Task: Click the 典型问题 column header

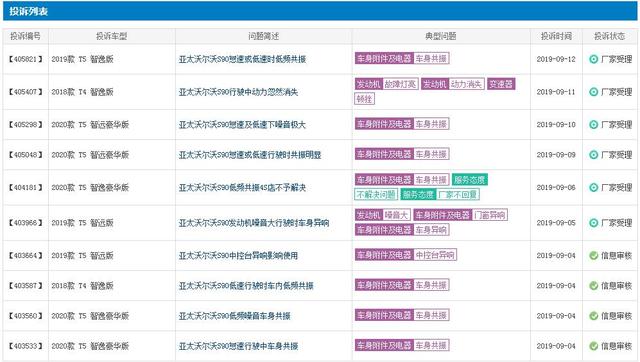Action: [x=441, y=36]
